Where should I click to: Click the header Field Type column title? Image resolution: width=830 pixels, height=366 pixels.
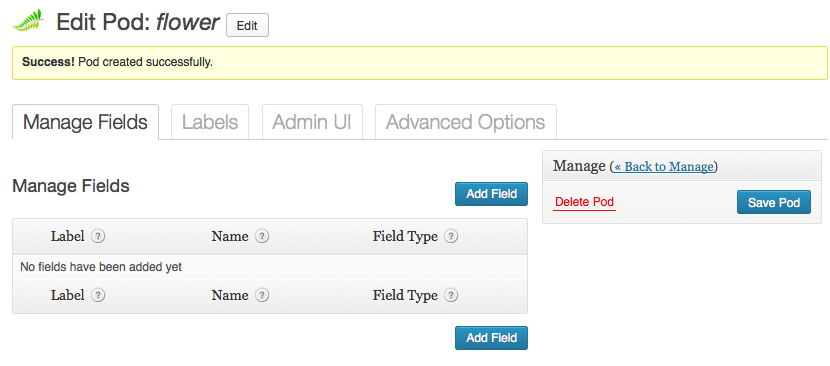pyautogui.click(x=405, y=236)
